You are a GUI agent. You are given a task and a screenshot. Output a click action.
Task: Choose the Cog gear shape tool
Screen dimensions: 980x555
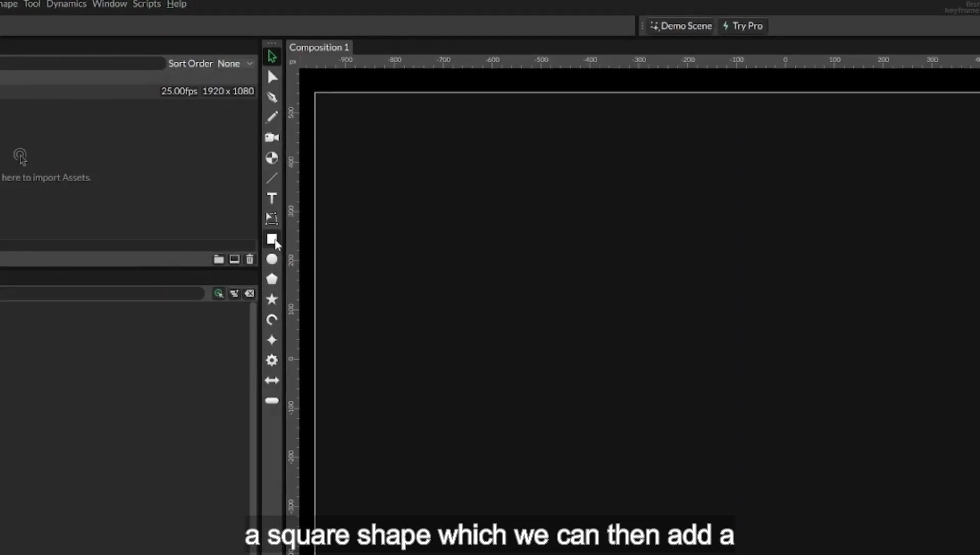click(x=272, y=360)
